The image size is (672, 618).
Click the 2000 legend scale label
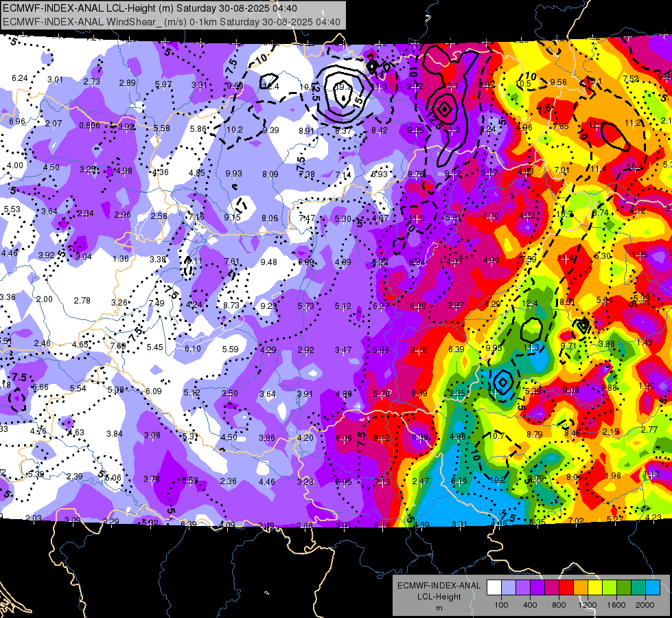tap(645, 605)
